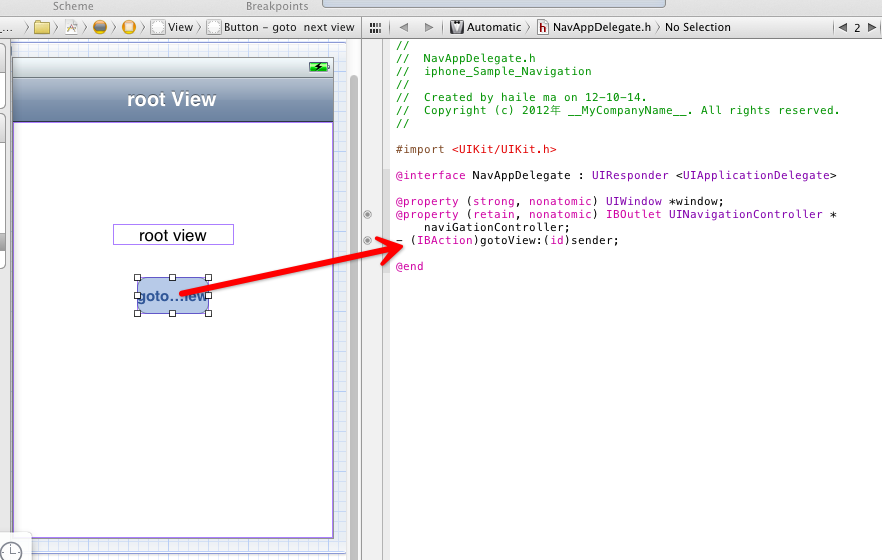The image size is (882, 560).
Task: Click the Scheme toolbar label
Action: pos(73,6)
